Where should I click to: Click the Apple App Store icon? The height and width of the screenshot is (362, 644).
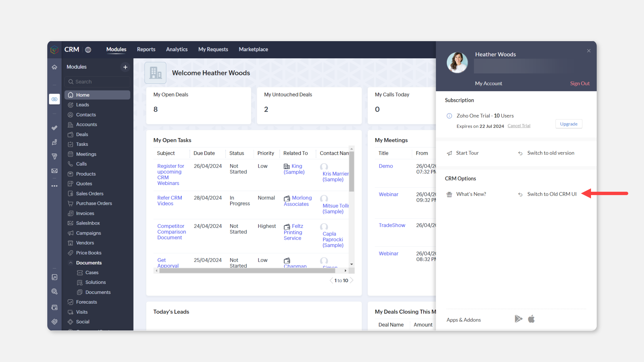(x=531, y=319)
